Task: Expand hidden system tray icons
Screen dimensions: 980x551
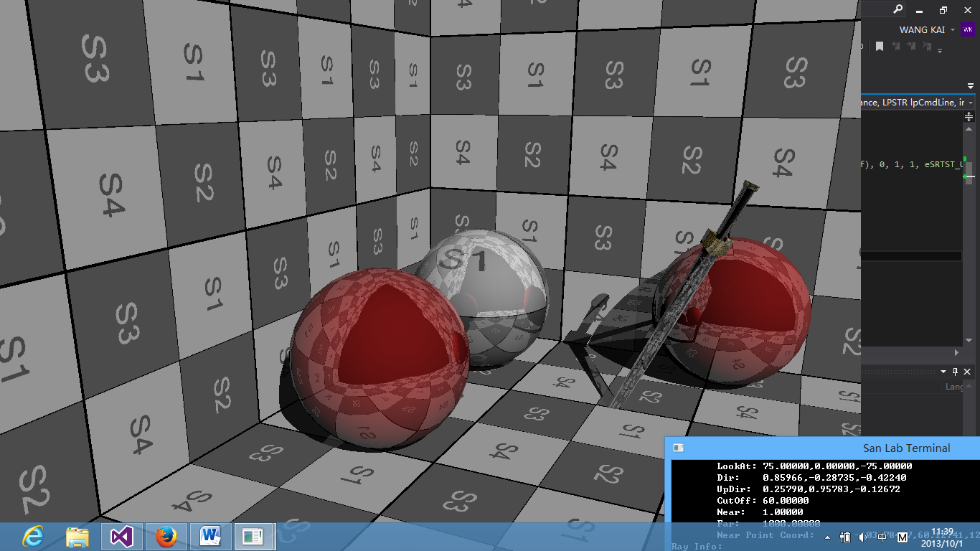Action: (x=828, y=537)
